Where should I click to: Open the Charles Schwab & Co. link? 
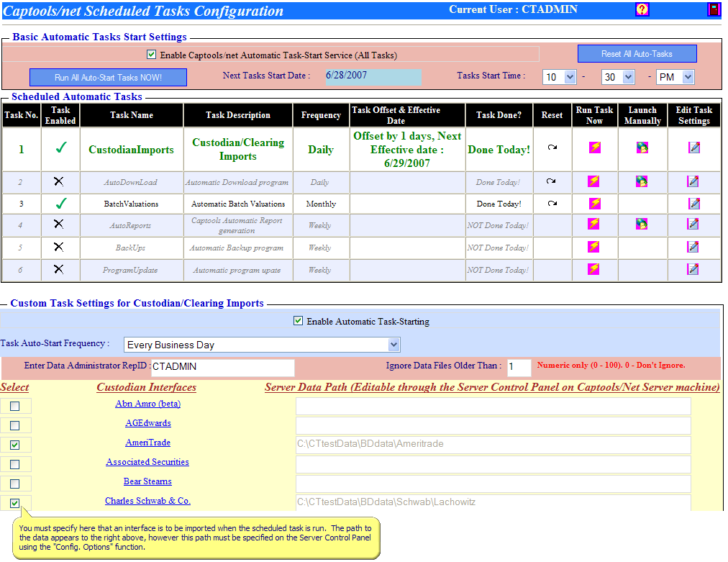click(147, 500)
